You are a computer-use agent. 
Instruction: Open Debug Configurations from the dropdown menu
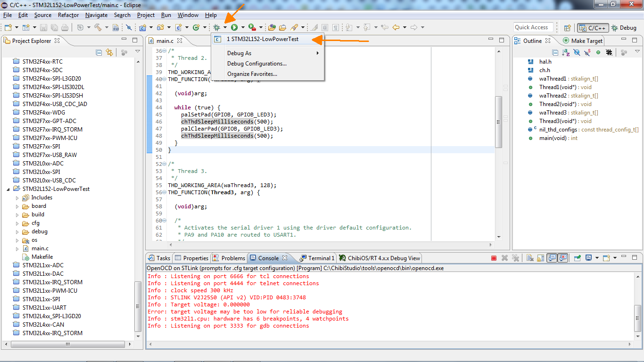point(256,64)
